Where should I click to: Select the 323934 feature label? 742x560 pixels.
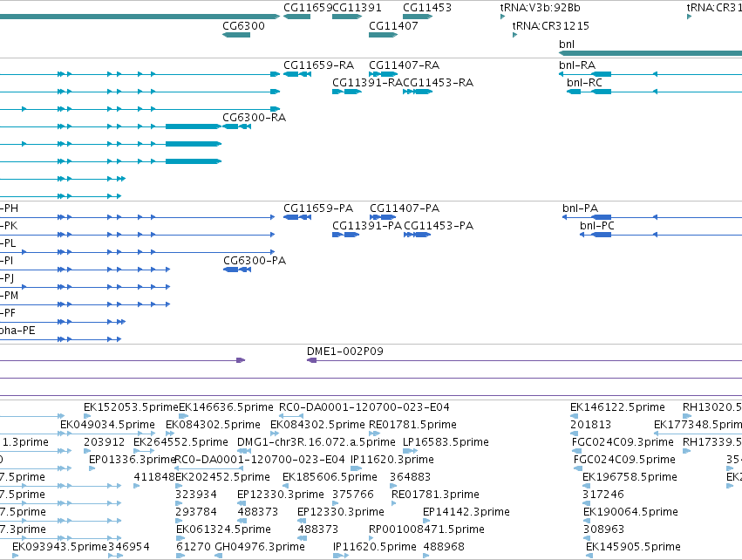196,495
